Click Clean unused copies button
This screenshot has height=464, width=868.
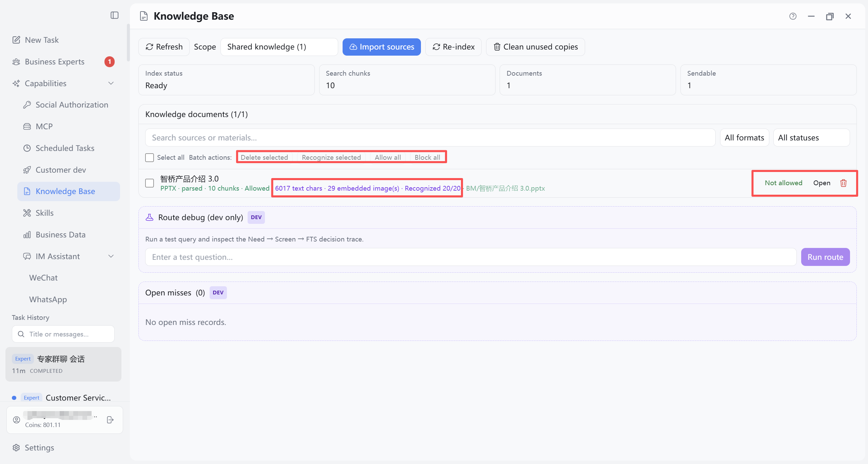pyautogui.click(x=536, y=47)
